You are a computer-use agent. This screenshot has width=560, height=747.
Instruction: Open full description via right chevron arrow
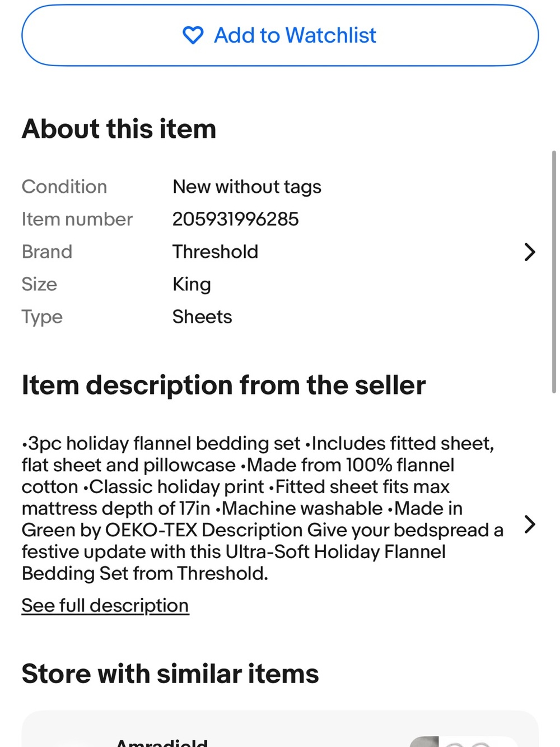529,525
